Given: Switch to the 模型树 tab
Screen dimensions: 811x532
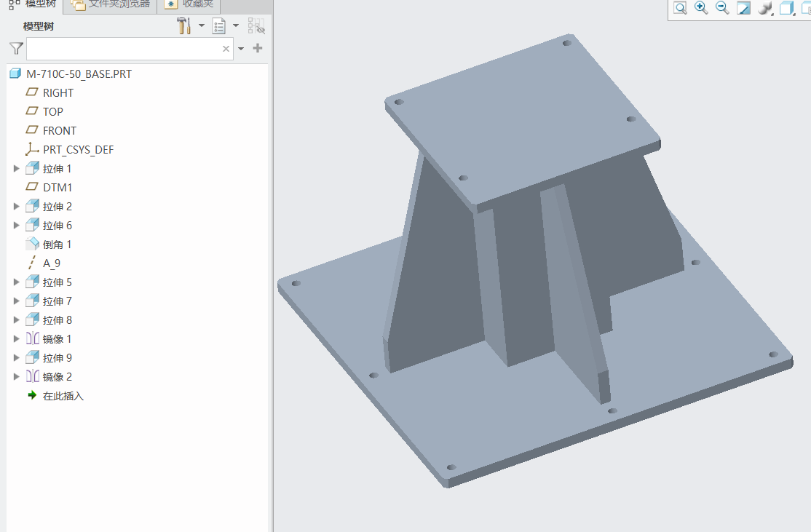Looking at the screenshot, I should click(x=32, y=4).
